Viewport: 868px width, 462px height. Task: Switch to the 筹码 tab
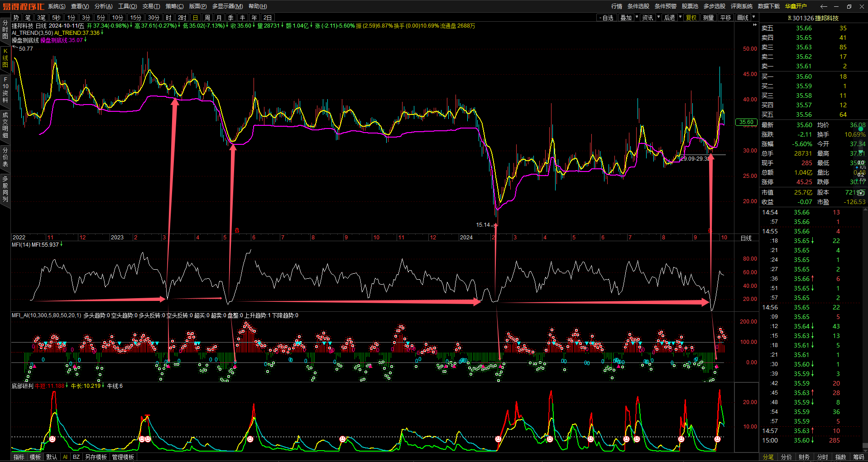858,457
